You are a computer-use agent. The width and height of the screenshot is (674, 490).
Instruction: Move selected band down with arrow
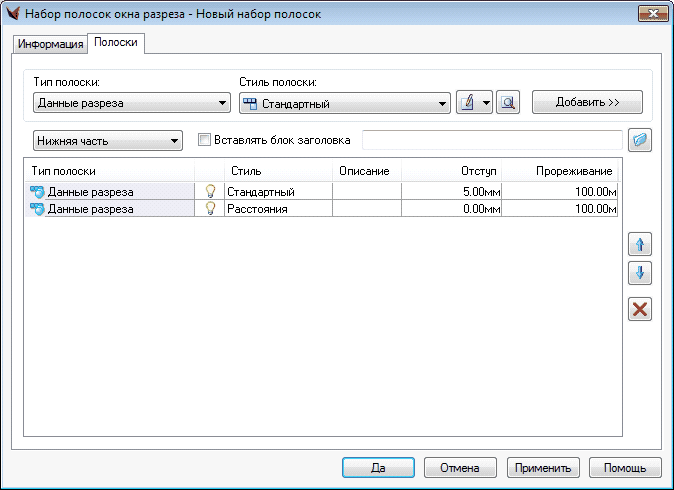pyautogui.click(x=640, y=272)
